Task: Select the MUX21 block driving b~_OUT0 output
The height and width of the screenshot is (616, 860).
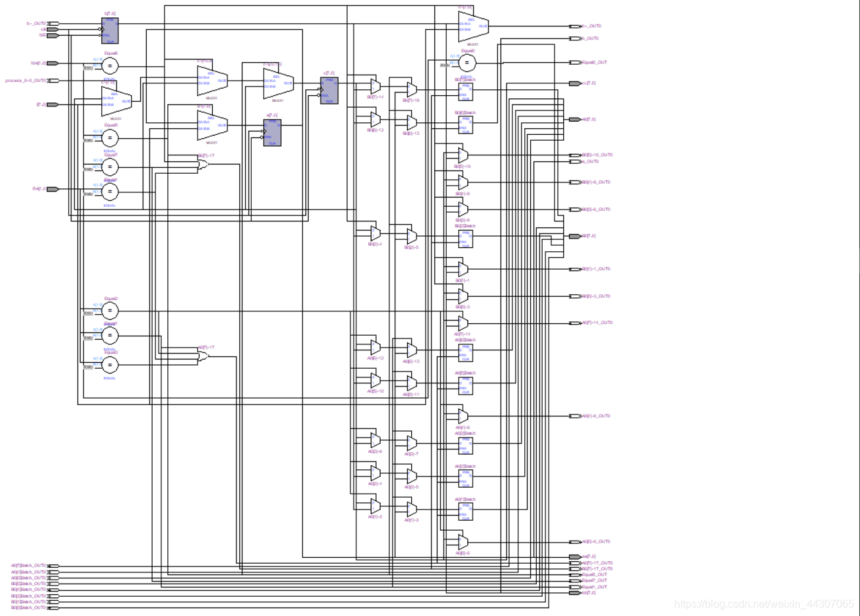Action: pyautogui.click(x=473, y=26)
